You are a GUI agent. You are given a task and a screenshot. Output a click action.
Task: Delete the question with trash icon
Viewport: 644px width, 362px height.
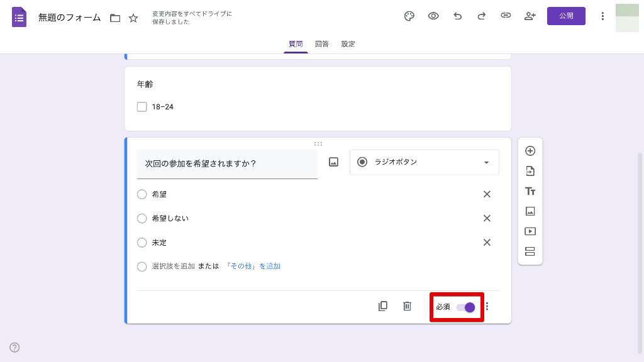[x=407, y=306]
